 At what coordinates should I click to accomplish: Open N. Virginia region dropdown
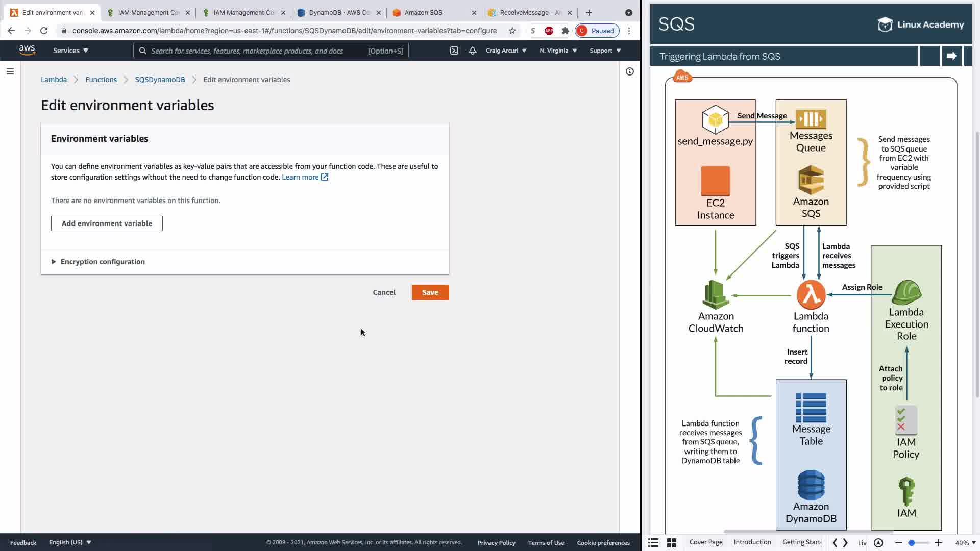(x=558, y=51)
